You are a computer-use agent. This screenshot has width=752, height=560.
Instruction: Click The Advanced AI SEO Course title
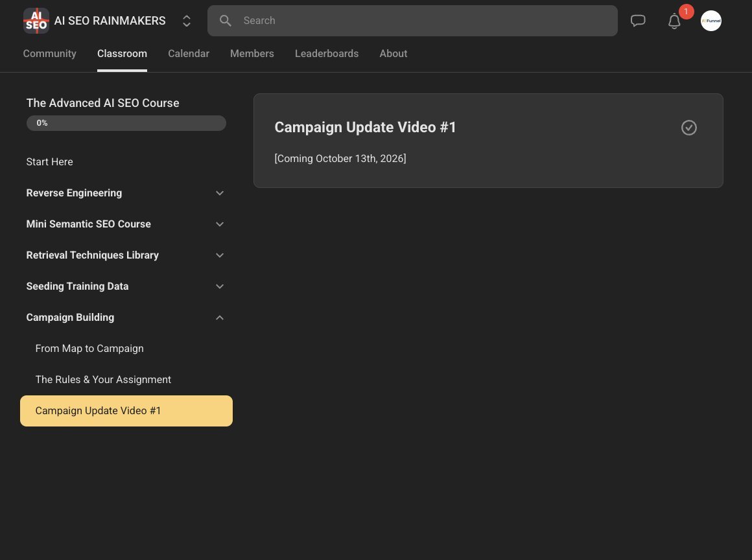click(x=102, y=103)
